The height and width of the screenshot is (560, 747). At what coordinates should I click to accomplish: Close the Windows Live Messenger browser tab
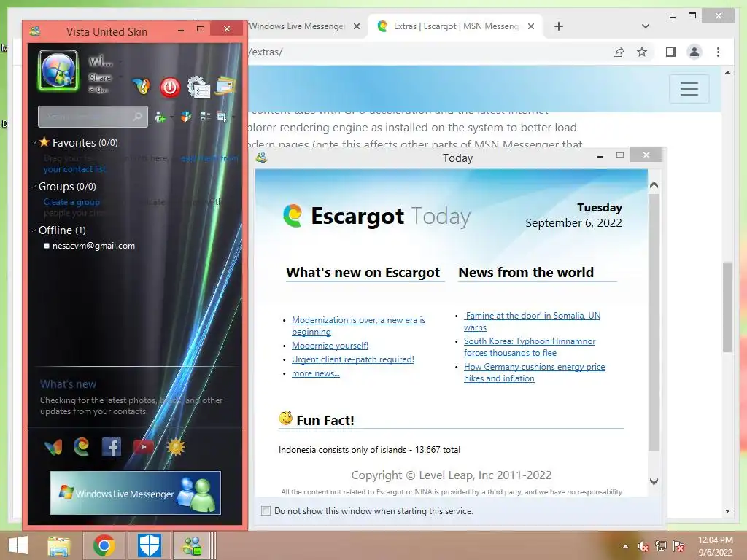356,26
